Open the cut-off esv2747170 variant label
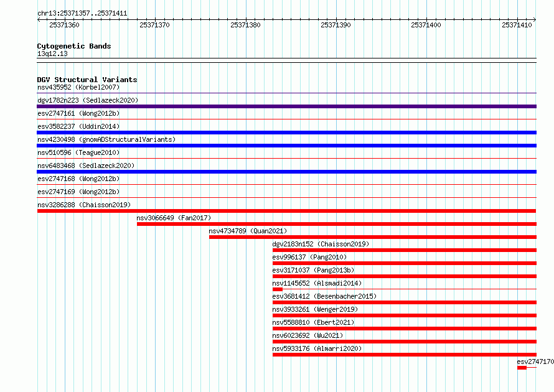 (x=535, y=362)
